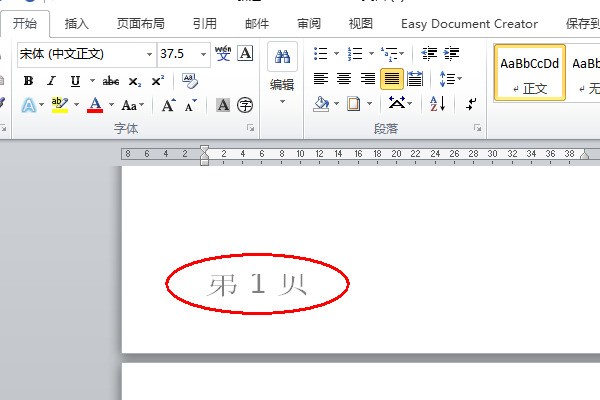
Task: Toggle subscript formatting
Action: click(134, 82)
